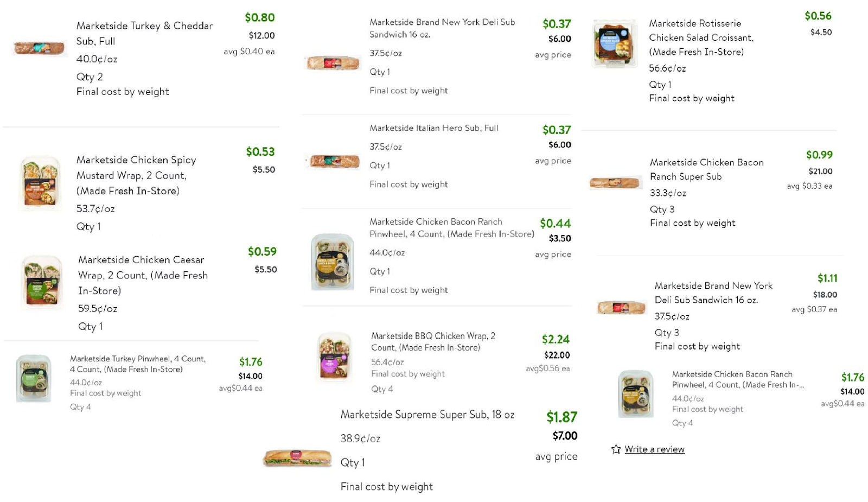This screenshot has width=868, height=502.
Task: Click Marketside Chicken Caesar Wrap title
Action: pyautogui.click(x=143, y=275)
